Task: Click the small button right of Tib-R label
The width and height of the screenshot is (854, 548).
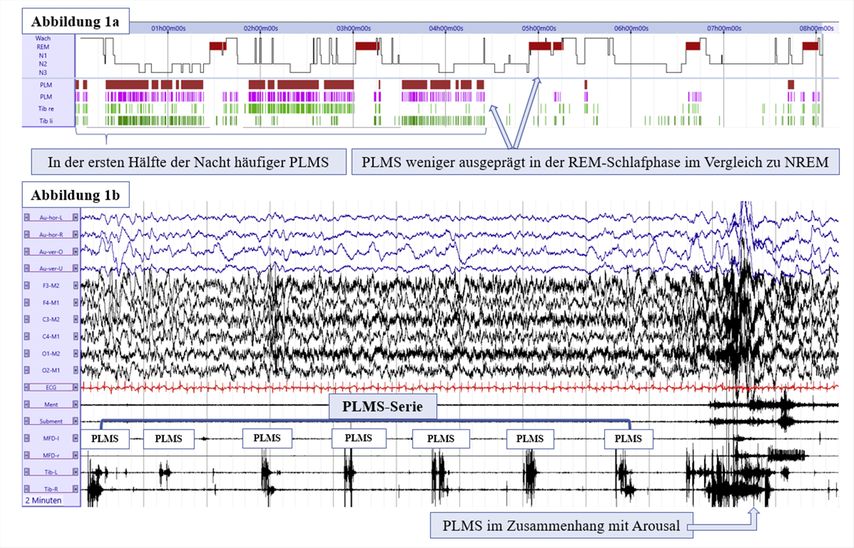Action: [x=73, y=487]
